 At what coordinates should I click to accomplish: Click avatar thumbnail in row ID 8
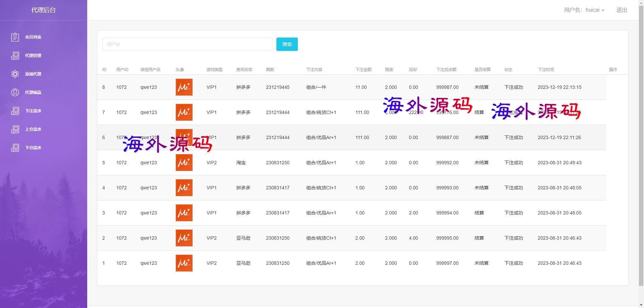pos(184,87)
